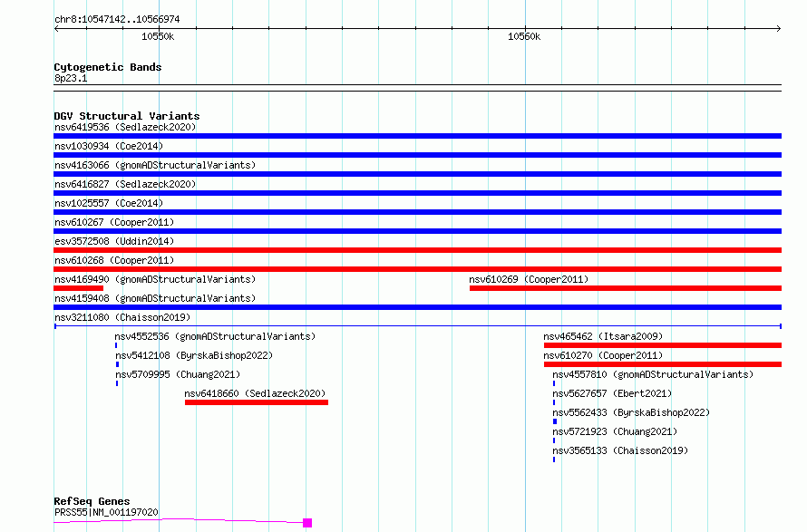Image resolution: width=807 pixels, height=532 pixels.
Task: Click the right arrow of the ruler
Action: [x=779, y=29]
